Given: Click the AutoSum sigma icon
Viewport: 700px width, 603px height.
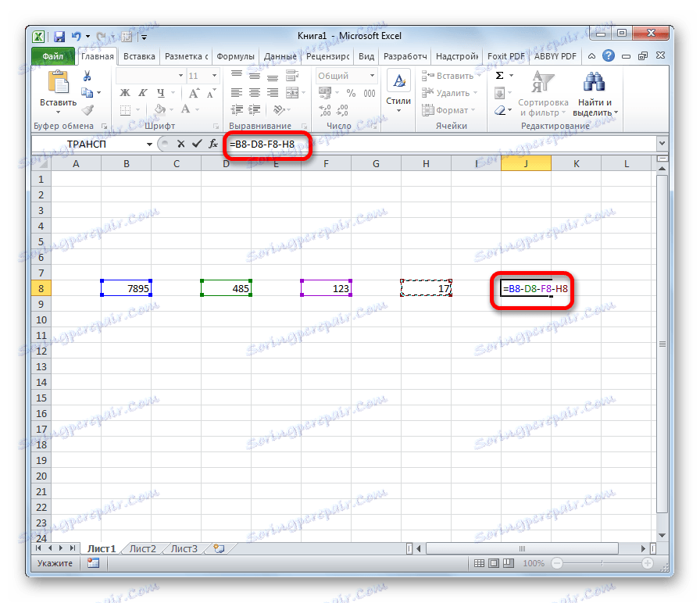Looking at the screenshot, I should pyautogui.click(x=500, y=76).
